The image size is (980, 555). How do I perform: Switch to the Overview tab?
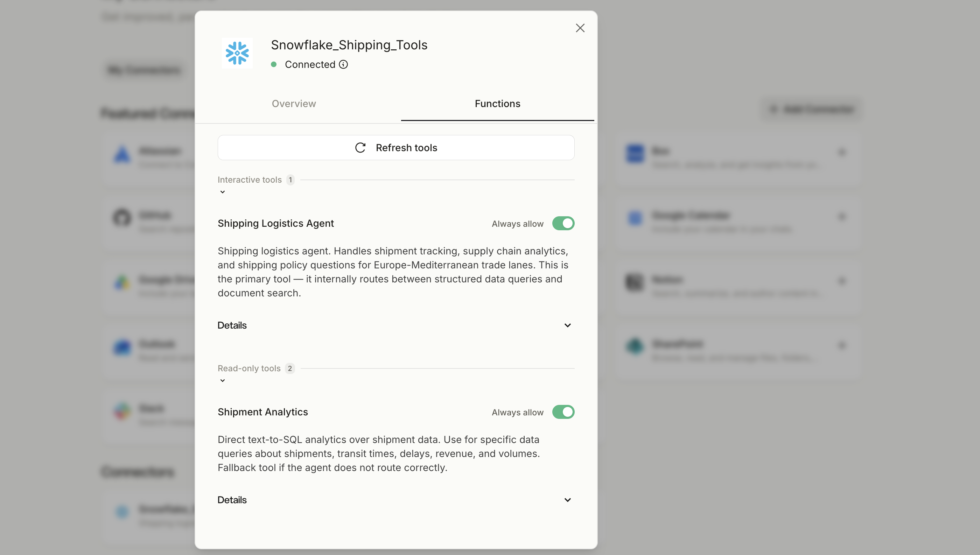click(294, 104)
